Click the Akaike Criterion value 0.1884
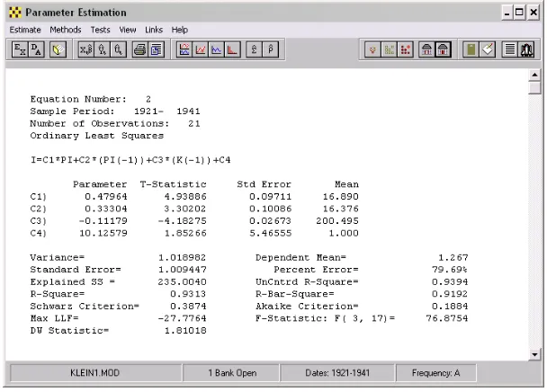 (x=450, y=307)
